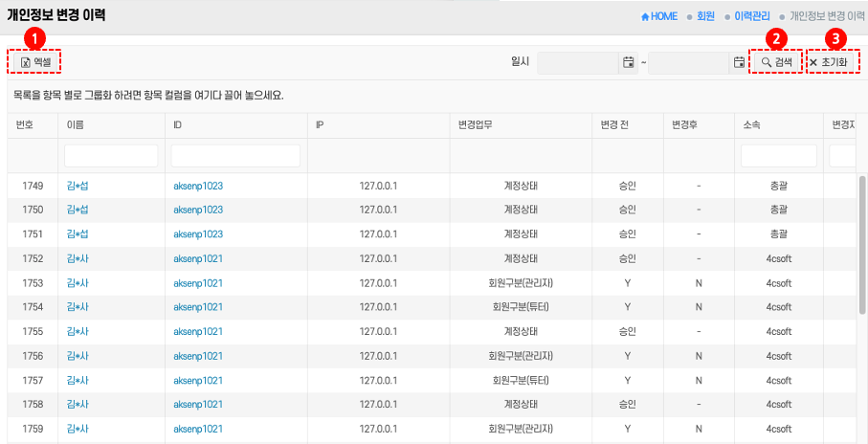This screenshot has width=868, height=444.
Task: Click the ID column filter box
Action: (235, 155)
